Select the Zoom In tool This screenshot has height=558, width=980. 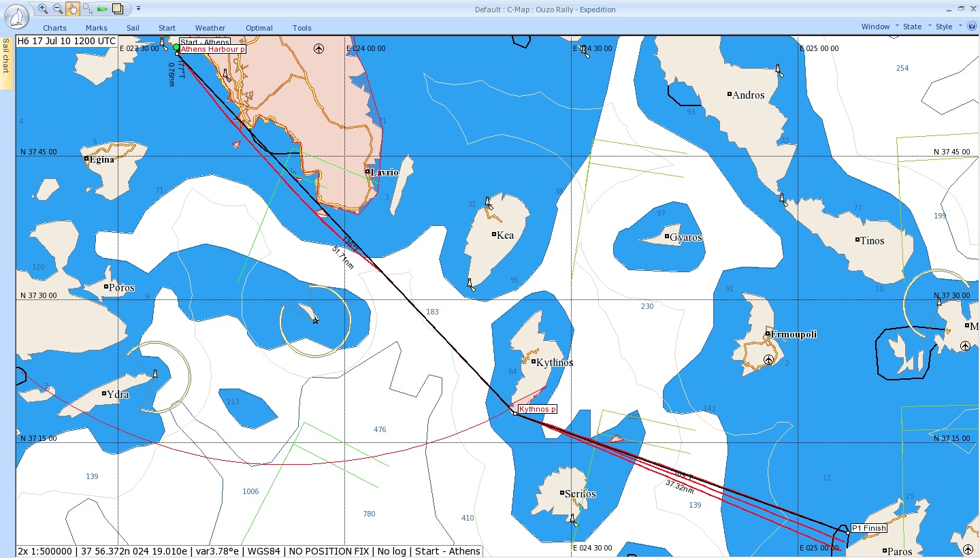[43, 8]
